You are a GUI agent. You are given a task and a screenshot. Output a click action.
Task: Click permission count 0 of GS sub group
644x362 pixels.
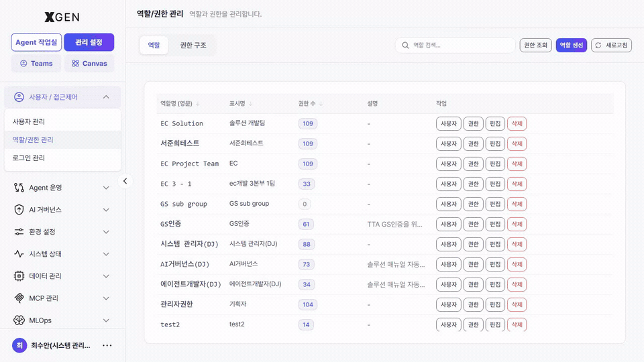[x=305, y=204]
